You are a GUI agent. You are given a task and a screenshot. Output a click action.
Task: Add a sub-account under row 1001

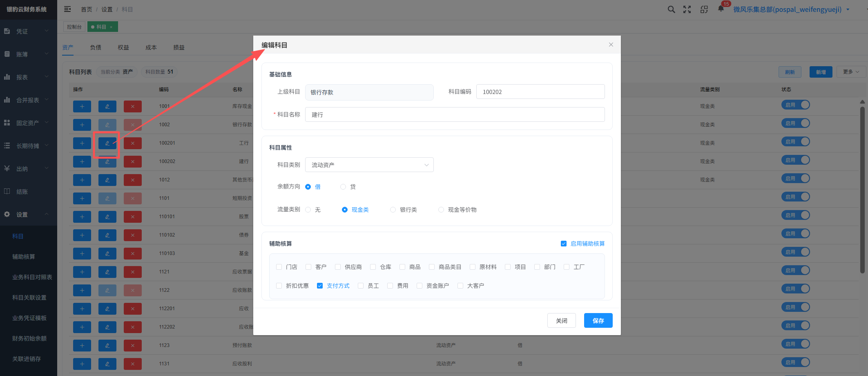pyautogui.click(x=82, y=106)
